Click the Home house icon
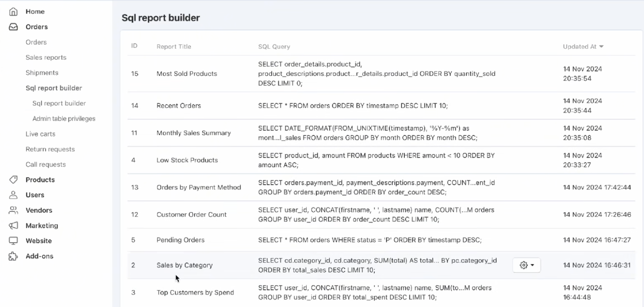644x307 pixels. 13,12
